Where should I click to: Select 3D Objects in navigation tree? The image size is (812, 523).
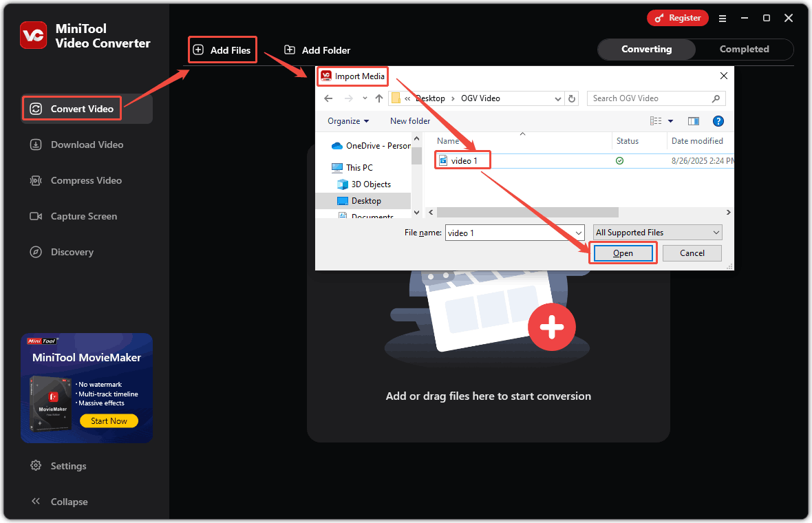point(364,184)
